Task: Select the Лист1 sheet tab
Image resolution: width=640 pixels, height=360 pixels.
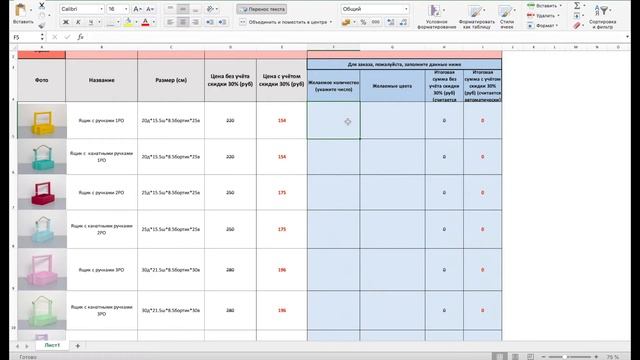Action: (52, 345)
